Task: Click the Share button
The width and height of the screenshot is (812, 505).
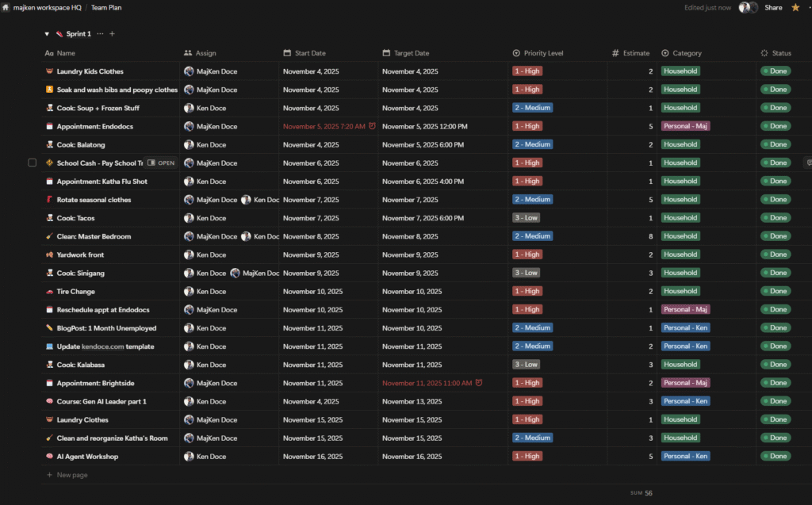Action: click(773, 7)
